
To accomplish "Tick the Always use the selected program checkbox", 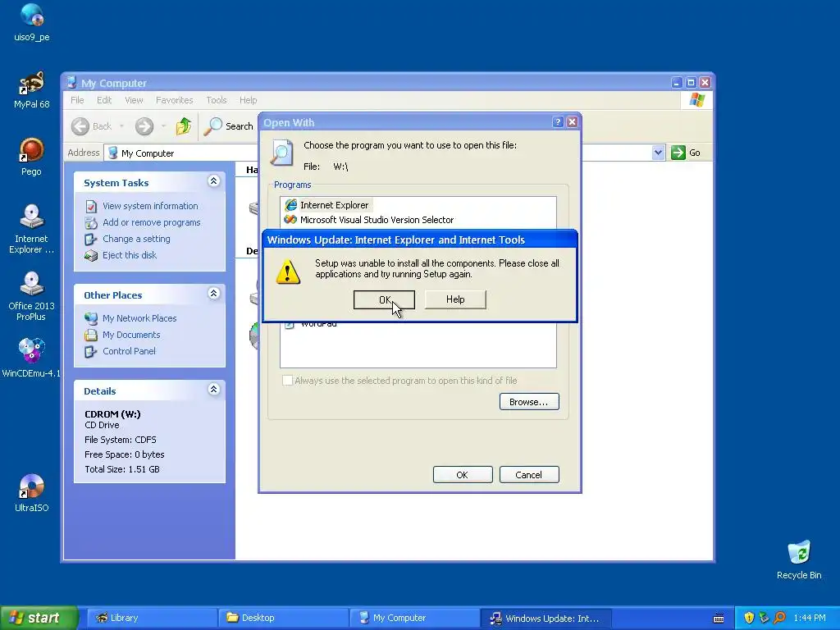I will click(287, 381).
